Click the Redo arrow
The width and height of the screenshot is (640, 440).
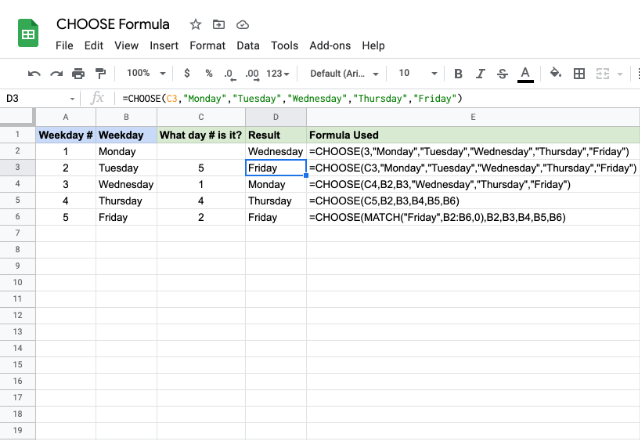click(56, 74)
